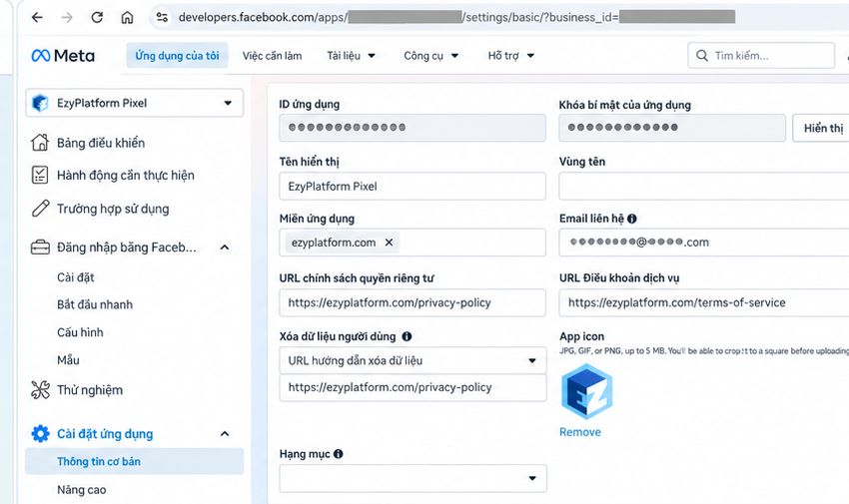Open Tài liệu menu
Viewport: 849px width, 504px height.
[x=351, y=56]
